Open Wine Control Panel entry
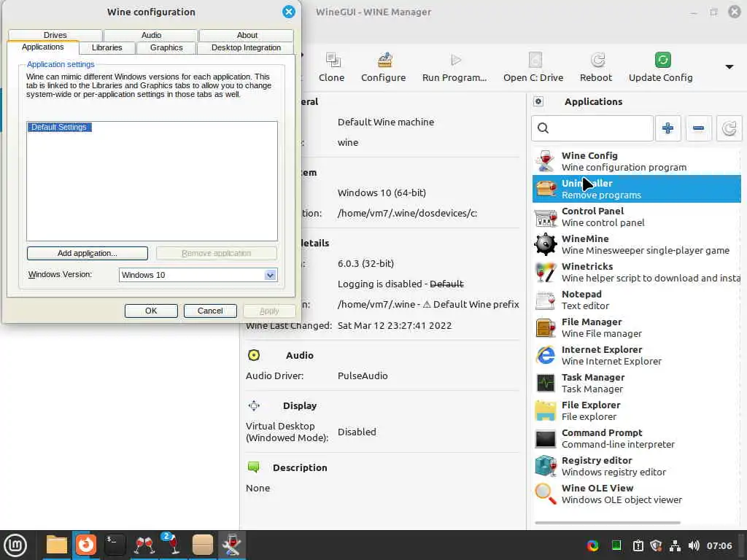747x560 pixels. [x=636, y=217]
